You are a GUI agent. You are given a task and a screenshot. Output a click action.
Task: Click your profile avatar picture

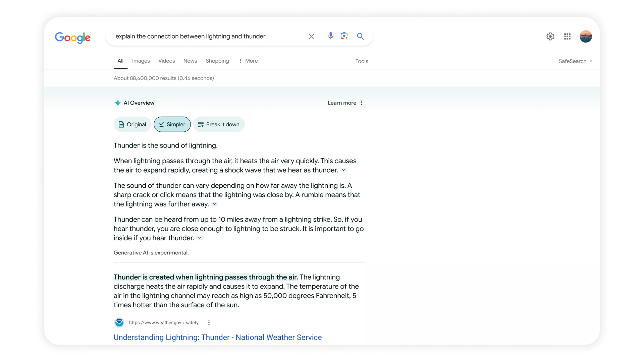[586, 36]
